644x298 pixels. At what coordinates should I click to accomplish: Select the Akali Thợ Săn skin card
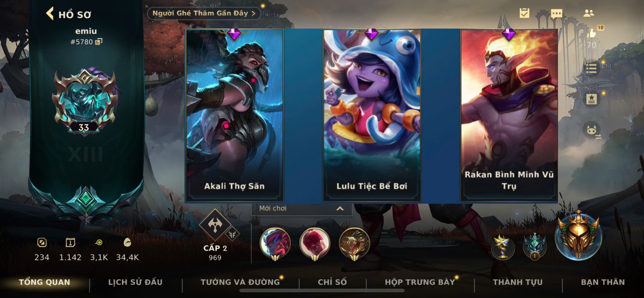234,115
